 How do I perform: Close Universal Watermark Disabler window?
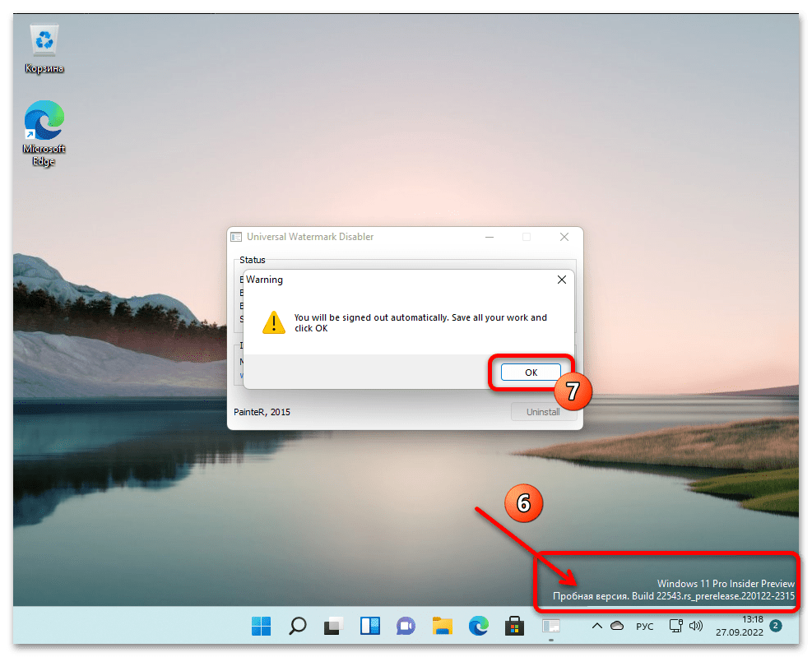[564, 237]
